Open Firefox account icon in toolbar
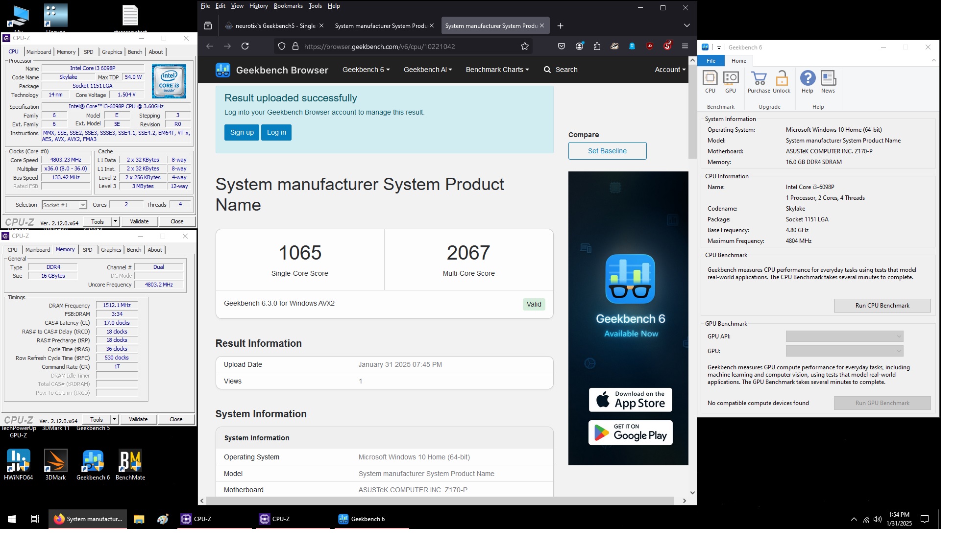The height and width of the screenshot is (551, 980). (580, 46)
